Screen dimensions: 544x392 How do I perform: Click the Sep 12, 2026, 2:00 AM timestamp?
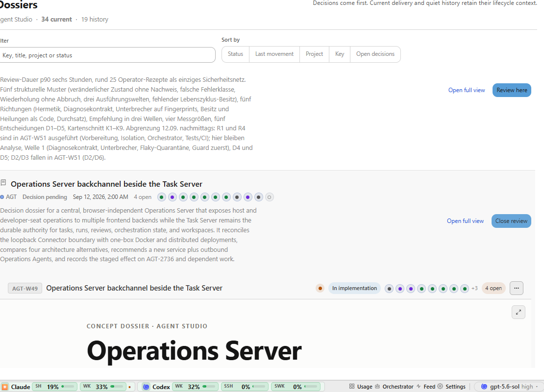coord(100,197)
